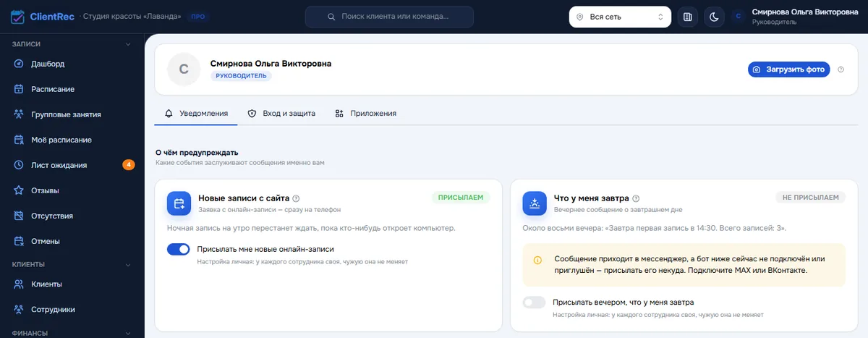Click the large С avatar on the profile card

[184, 69]
